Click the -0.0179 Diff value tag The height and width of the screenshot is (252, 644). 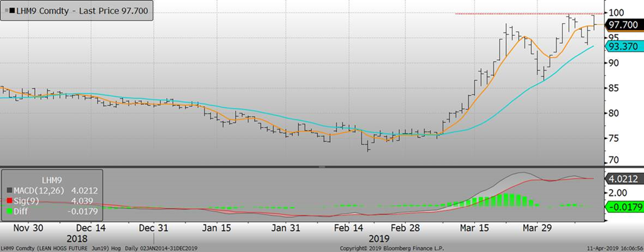(622, 207)
